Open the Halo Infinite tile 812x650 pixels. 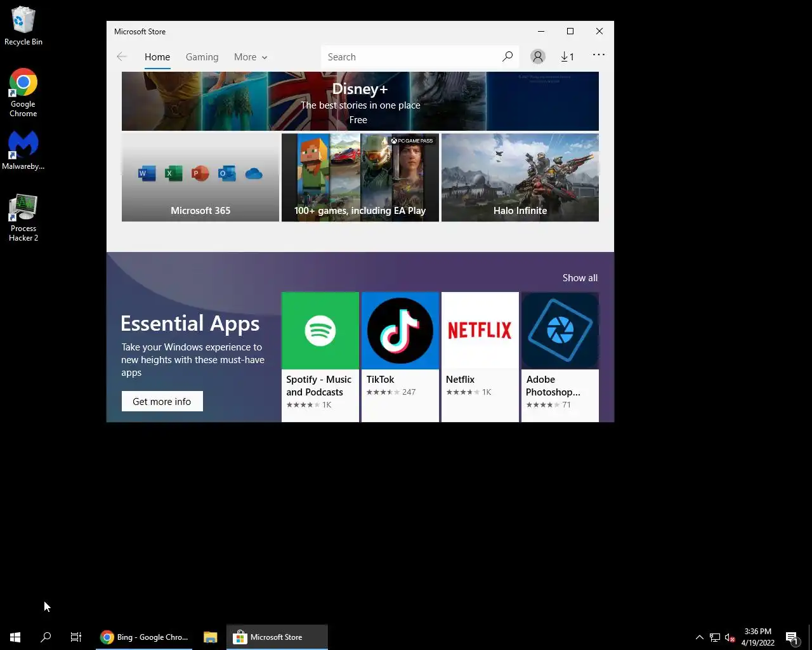coord(520,178)
